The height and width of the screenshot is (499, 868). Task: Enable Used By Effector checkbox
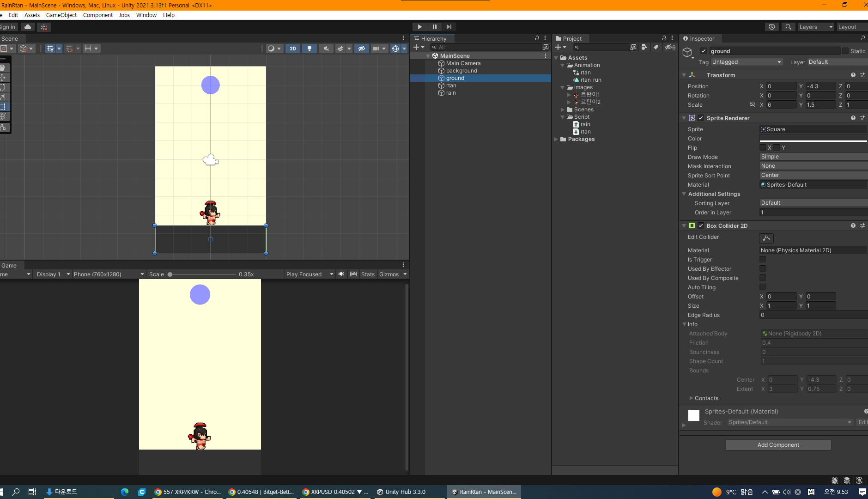pyautogui.click(x=763, y=268)
